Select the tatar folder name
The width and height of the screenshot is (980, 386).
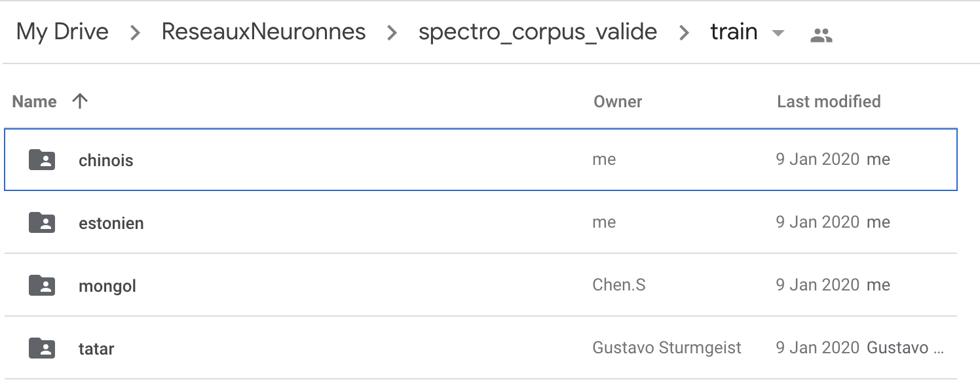[96, 349]
